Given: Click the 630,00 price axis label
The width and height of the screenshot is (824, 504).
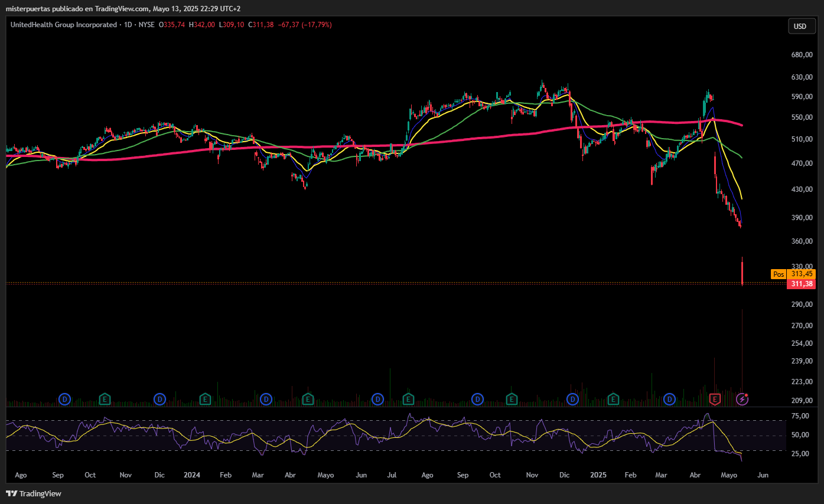Looking at the screenshot, I should click(x=802, y=77).
